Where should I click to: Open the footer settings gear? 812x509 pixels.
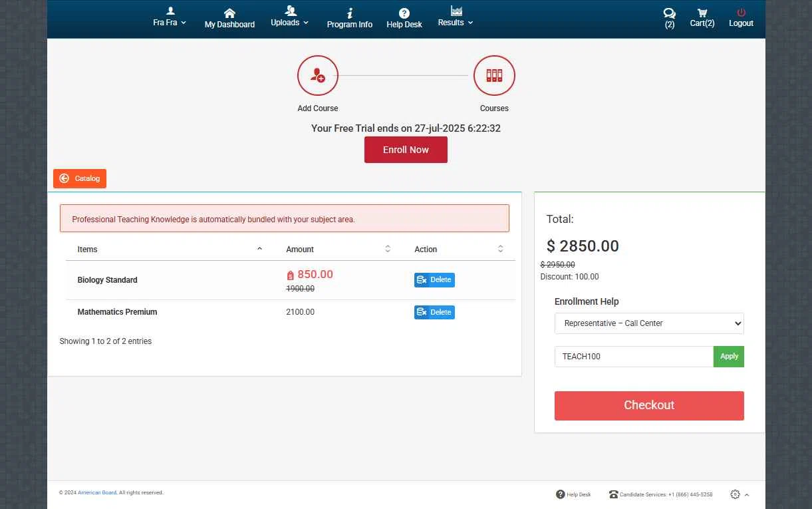pyautogui.click(x=735, y=494)
